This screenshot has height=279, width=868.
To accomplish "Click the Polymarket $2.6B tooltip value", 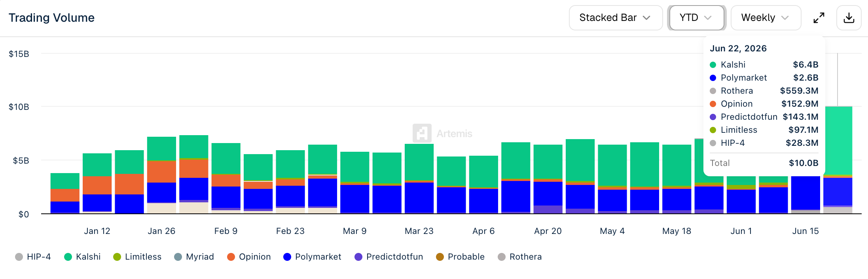I will (x=805, y=78).
